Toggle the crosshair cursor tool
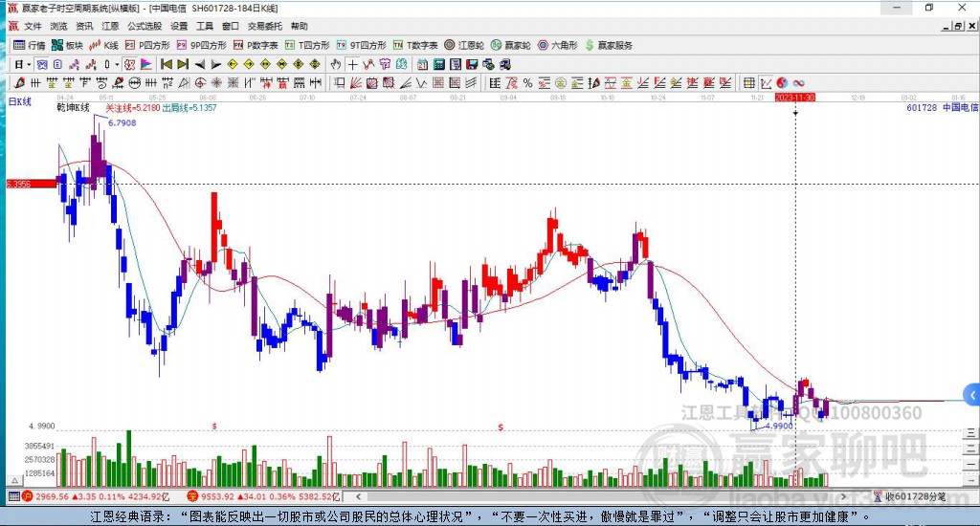This screenshot has height=526, width=980. 352,64
